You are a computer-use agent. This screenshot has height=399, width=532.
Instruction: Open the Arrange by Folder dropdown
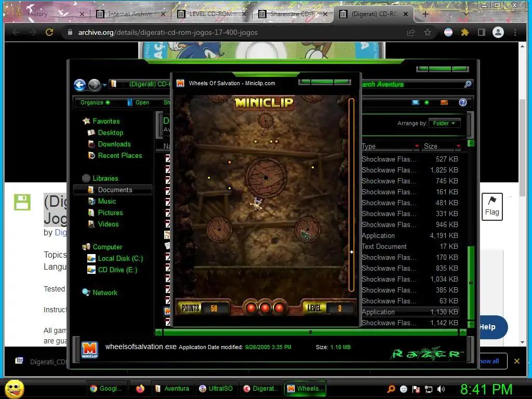pos(444,123)
